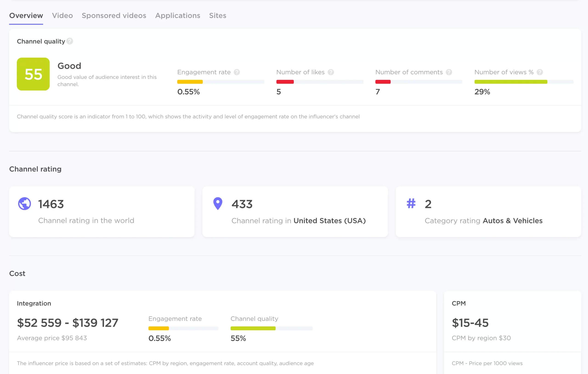Click the Engagement rate question mark icon
This screenshot has width=588, height=374.
pyautogui.click(x=237, y=72)
